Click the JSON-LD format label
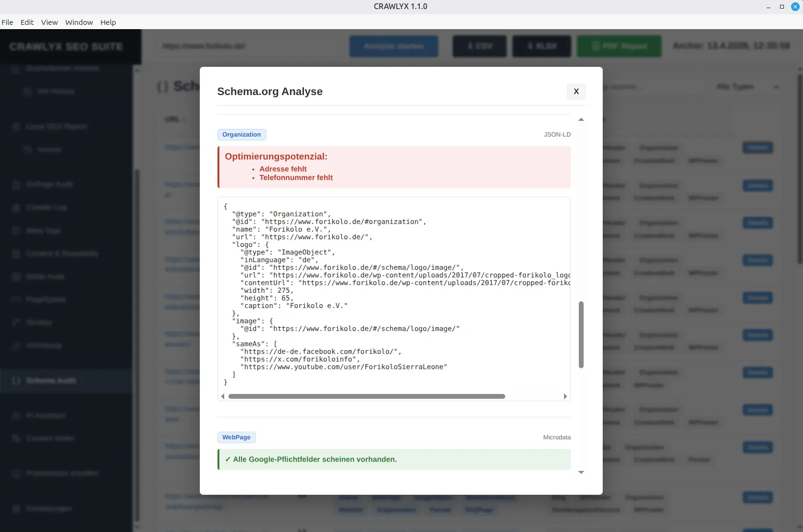This screenshot has width=803, height=532. tap(557, 135)
